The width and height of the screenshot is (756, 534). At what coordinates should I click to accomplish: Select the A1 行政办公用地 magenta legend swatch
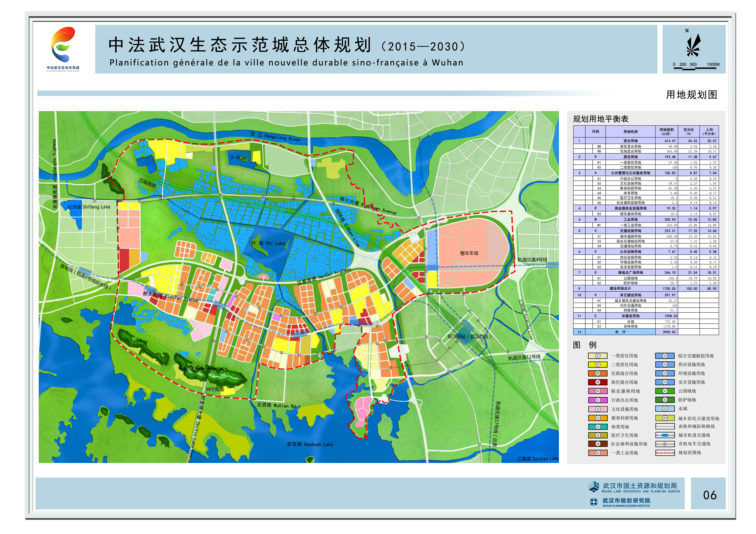(x=598, y=400)
